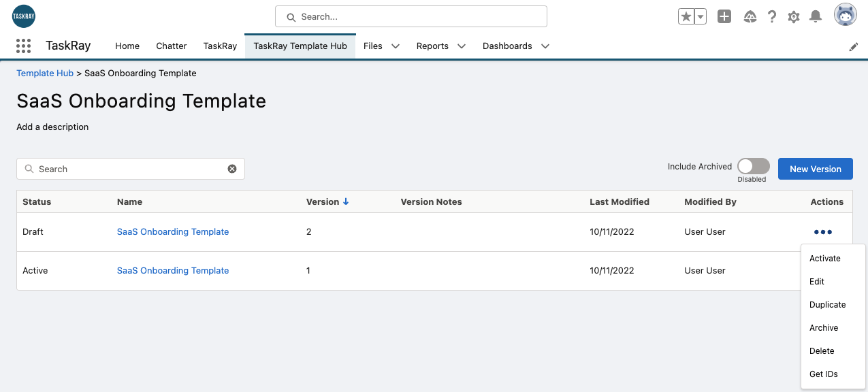
Task: Click the version 1 cell
Action: click(x=308, y=271)
